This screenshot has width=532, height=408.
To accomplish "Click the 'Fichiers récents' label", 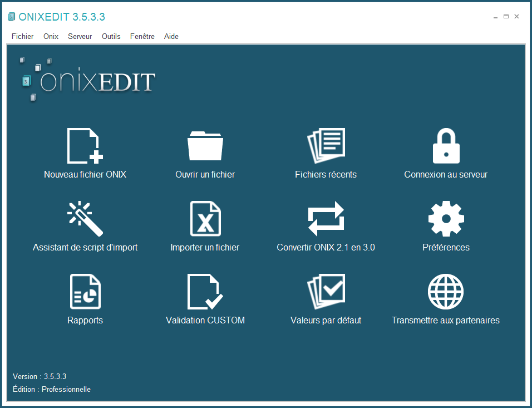I will (326, 174).
